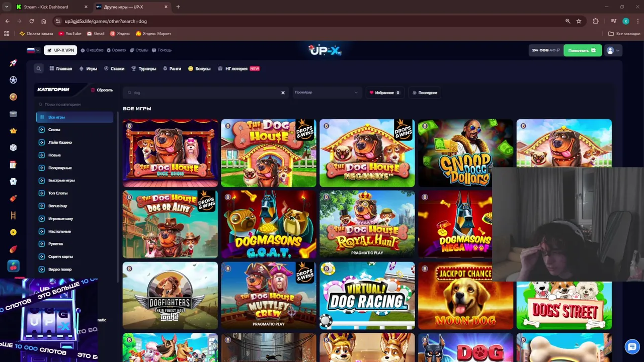Open the rocket game in left sidebar
644x362 pixels.
[13, 63]
